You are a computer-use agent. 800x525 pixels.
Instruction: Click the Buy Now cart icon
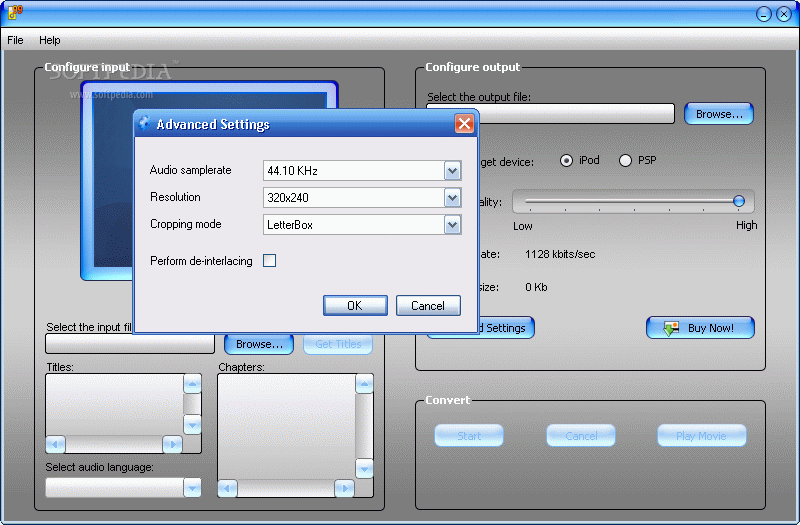(670, 328)
